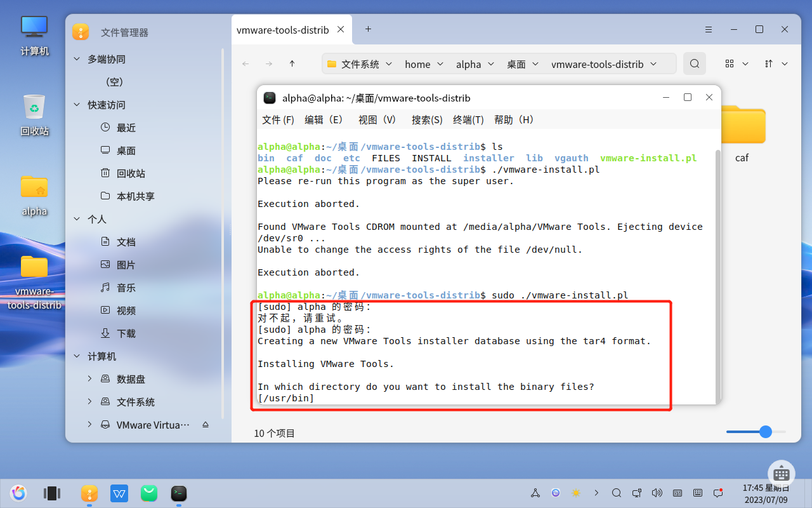Click the notification icon in system tray
This screenshot has height=508, width=812.
pyautogui.click(x=718, y=493)
